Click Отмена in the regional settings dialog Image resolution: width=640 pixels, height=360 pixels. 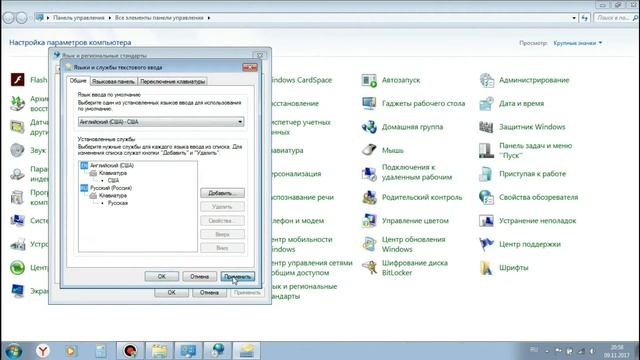pos(209,292)
